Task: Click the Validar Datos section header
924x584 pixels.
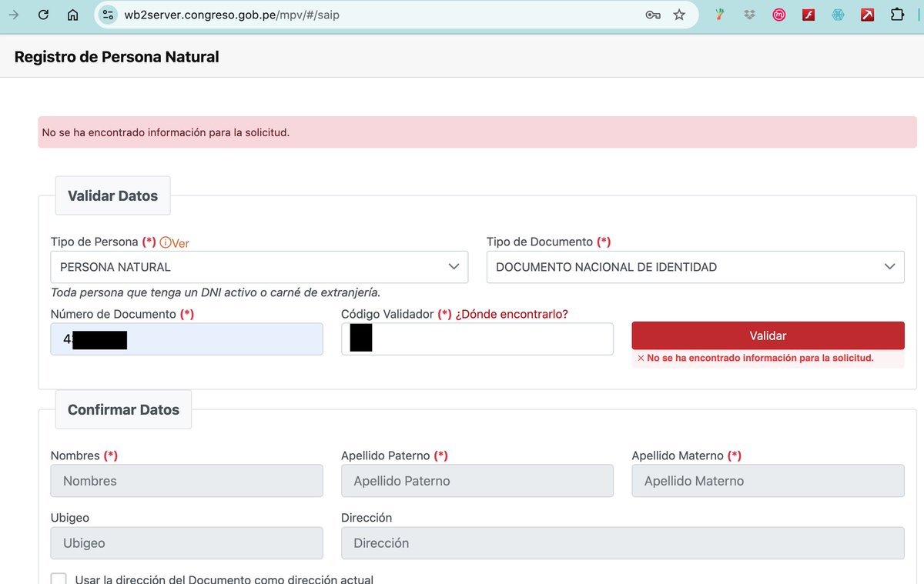Action: [112, 195]
